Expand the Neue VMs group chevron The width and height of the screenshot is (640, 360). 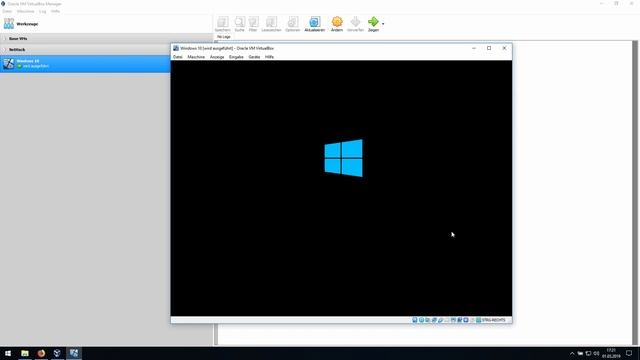pyautogui.click(x=5, y=38)
